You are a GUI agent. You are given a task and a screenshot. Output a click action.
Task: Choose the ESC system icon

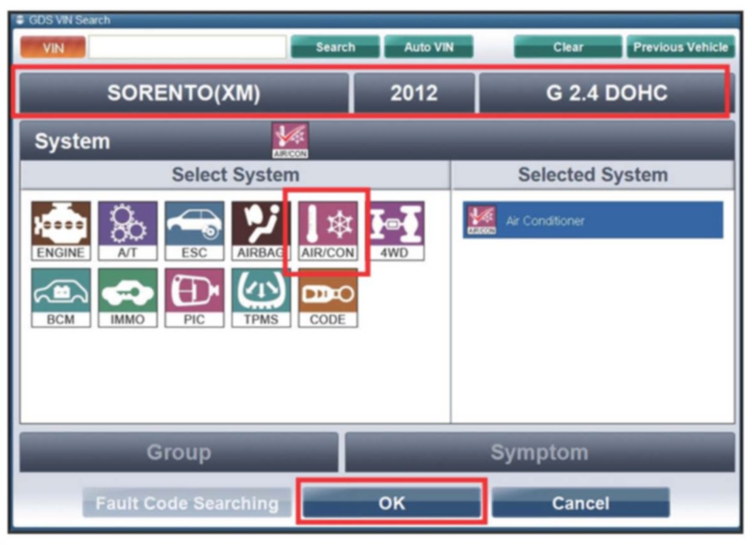coord(195,230)
